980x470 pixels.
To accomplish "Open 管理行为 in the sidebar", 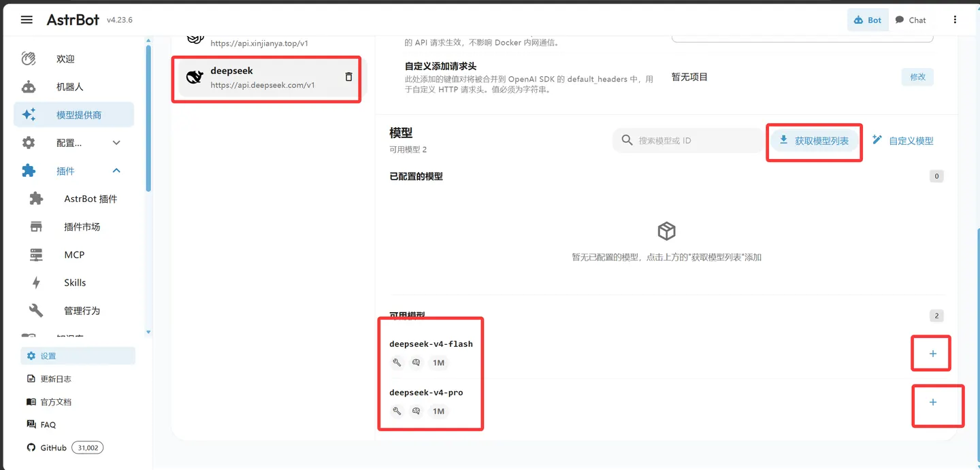I will coord(73,310).
